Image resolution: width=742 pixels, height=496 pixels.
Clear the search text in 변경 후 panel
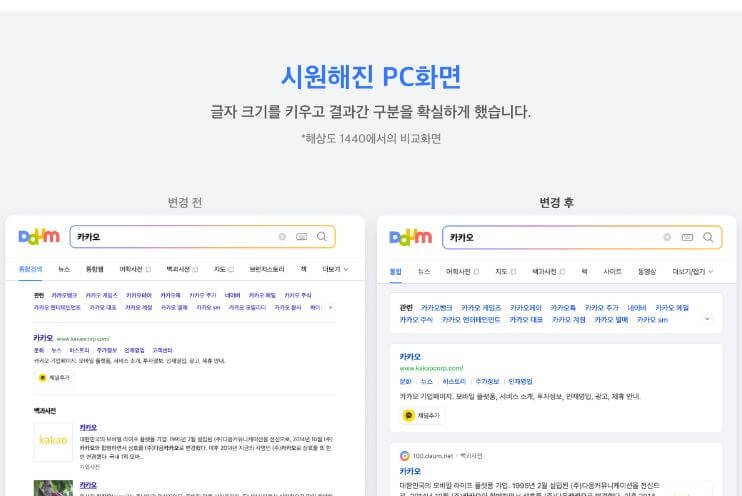pos(667,237)
